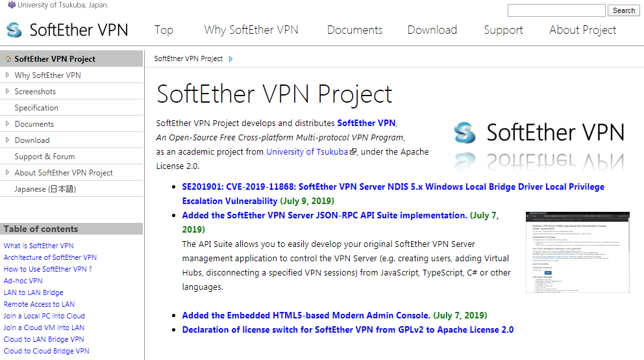Expand About SoftEther VPN Project sidebar item
The height and width of the screenshot is (360, 644).
pyautogui.click(x=7, y=173)
